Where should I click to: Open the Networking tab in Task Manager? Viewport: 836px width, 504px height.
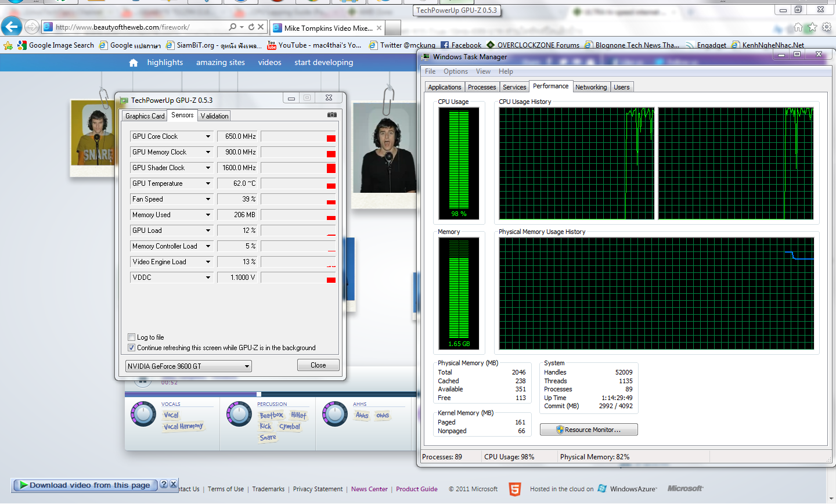[591, 87]
